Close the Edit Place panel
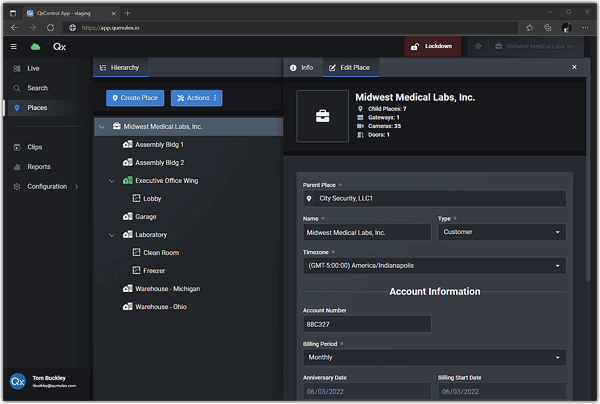 [574, 67]
